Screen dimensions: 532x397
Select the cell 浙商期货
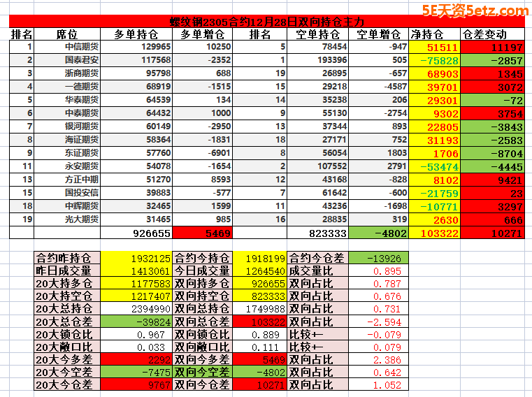coord(67,73)
